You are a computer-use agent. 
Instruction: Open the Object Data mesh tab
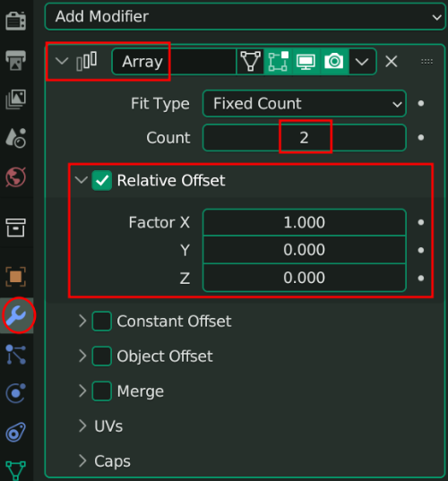(16, 470)
